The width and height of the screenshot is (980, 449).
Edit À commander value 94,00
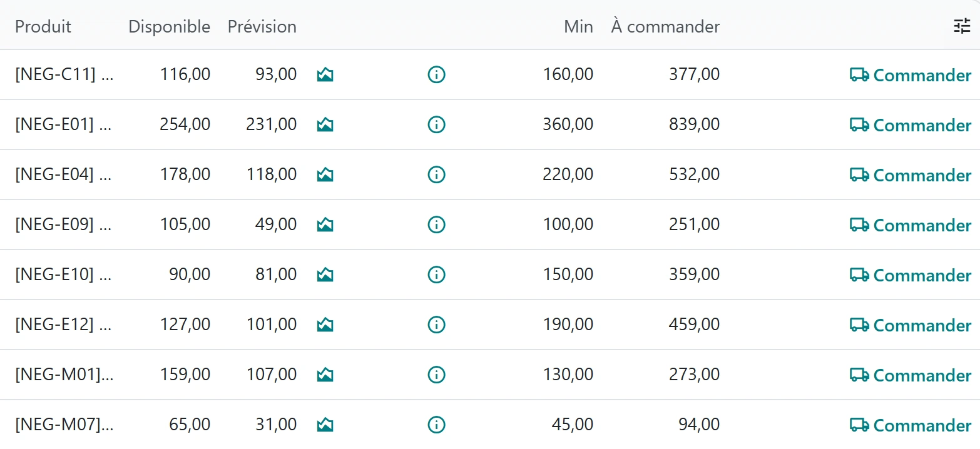coord(699,425)
